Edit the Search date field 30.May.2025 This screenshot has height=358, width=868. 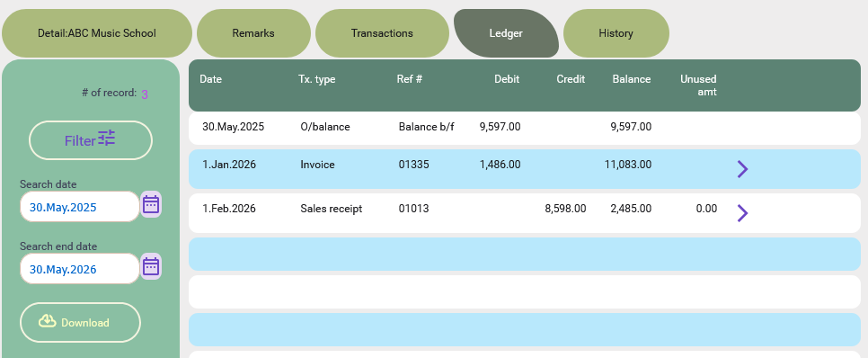point(80,207)
